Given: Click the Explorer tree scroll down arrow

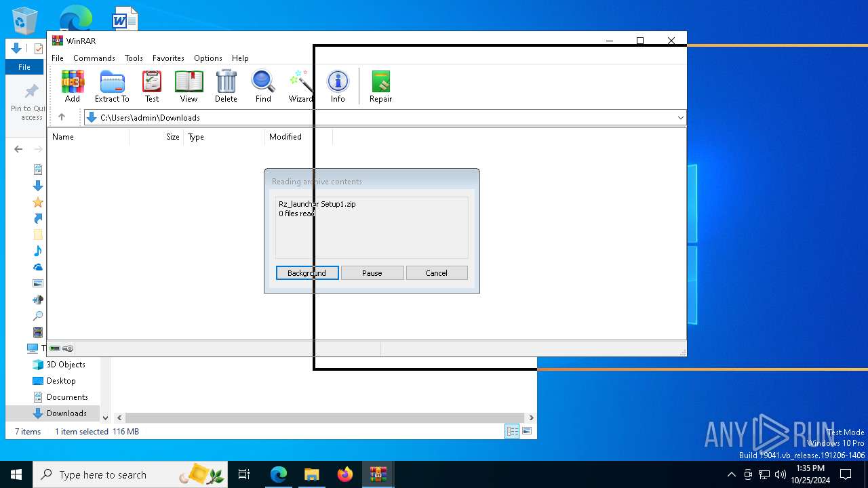Looking at the screenshot, I should click(105, 418).
